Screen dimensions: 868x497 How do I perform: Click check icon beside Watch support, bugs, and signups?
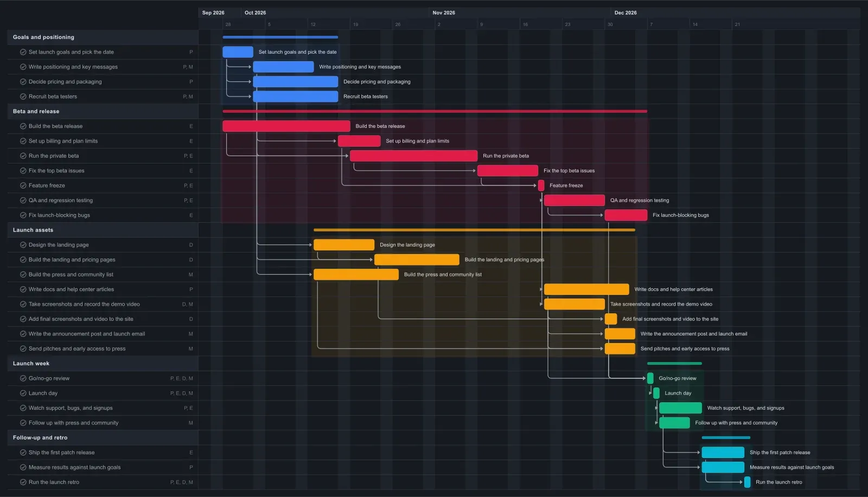(x=23, y=408)
